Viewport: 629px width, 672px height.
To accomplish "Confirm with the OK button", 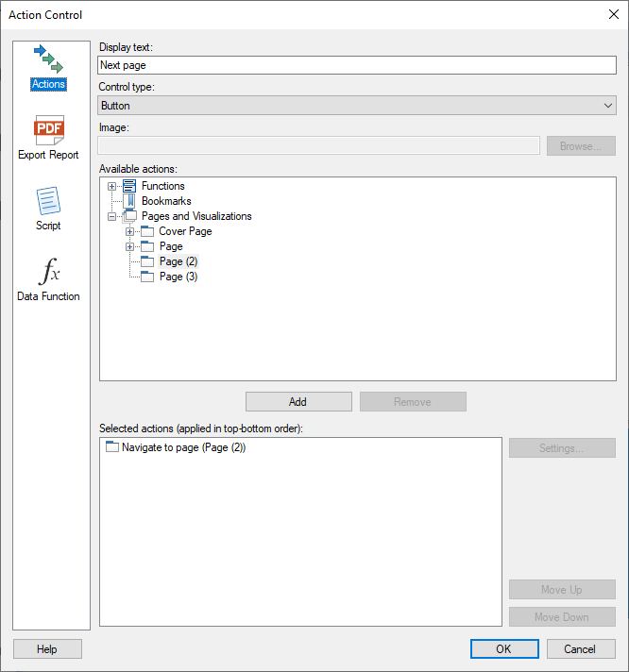I will (x=504, y=648).
